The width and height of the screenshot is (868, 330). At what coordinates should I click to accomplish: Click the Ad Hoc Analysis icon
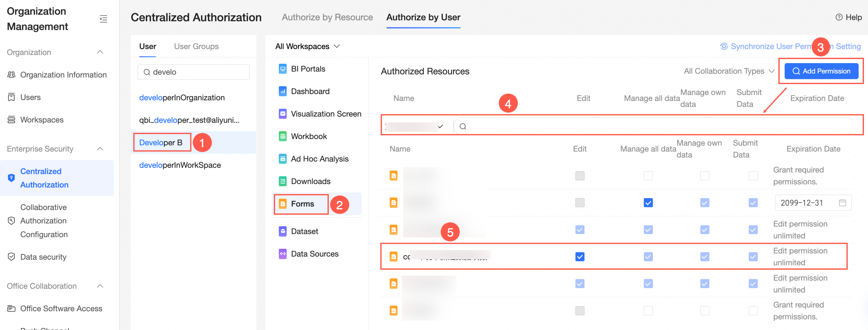pyautogui.click(x=283, y=159)
